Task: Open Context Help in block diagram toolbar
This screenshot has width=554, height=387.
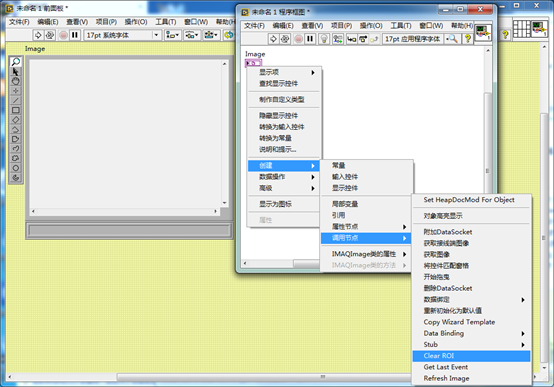Action: [x=467, y=39]
